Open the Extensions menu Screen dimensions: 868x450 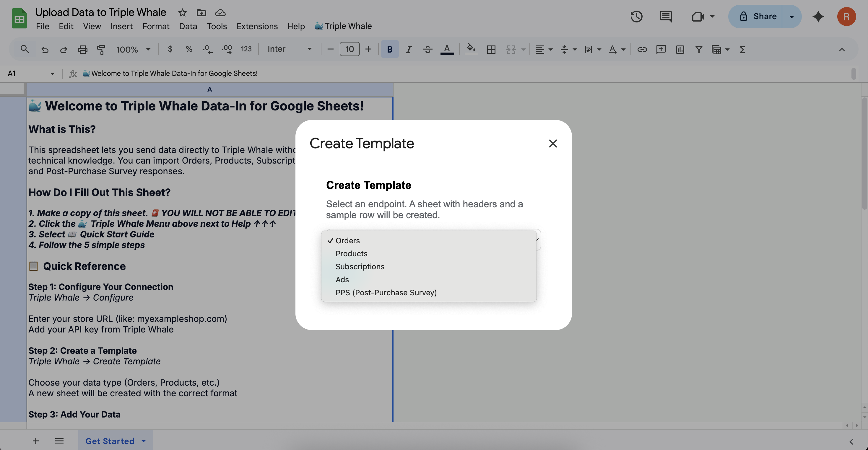click(257, 26)
